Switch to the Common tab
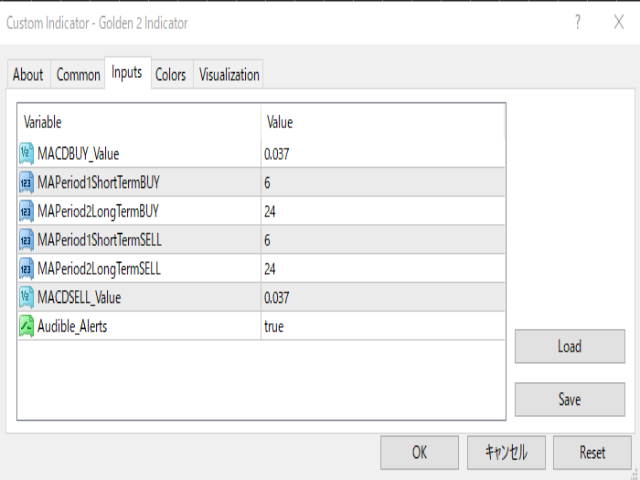The height and width of the screenshot is (480, 640). (78, 75)
